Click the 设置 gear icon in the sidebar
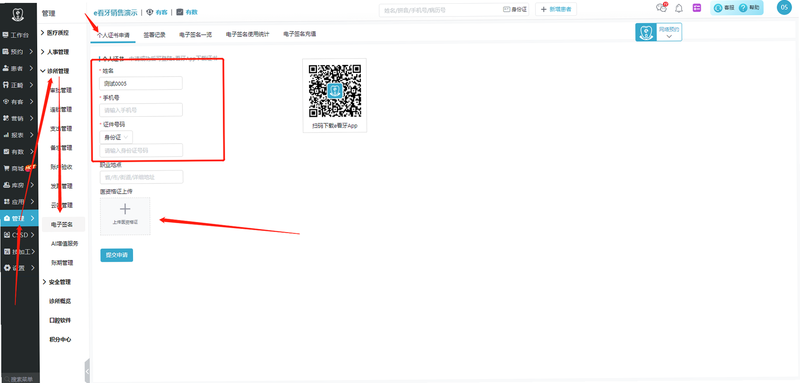The width and height of the screenshot is (800, 383). click(x=6, y=268)
